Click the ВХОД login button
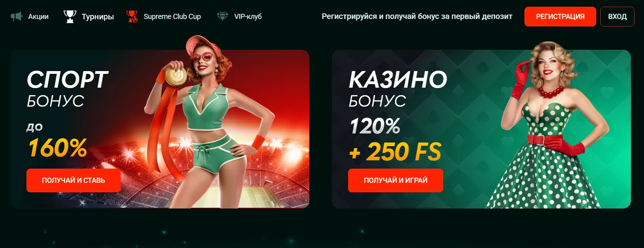Image resolution: width=644 pixels, height=248 pixels. click(617, 17)
